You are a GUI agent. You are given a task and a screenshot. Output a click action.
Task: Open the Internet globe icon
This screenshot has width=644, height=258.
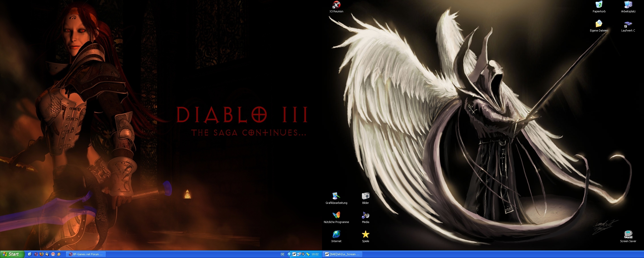click(x=336, y=237)
